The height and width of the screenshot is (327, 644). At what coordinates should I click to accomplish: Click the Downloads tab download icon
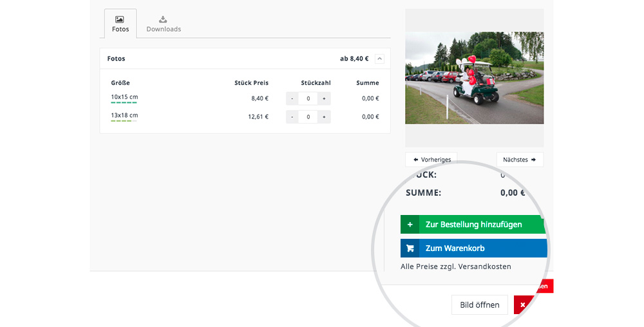pos(163,19)
